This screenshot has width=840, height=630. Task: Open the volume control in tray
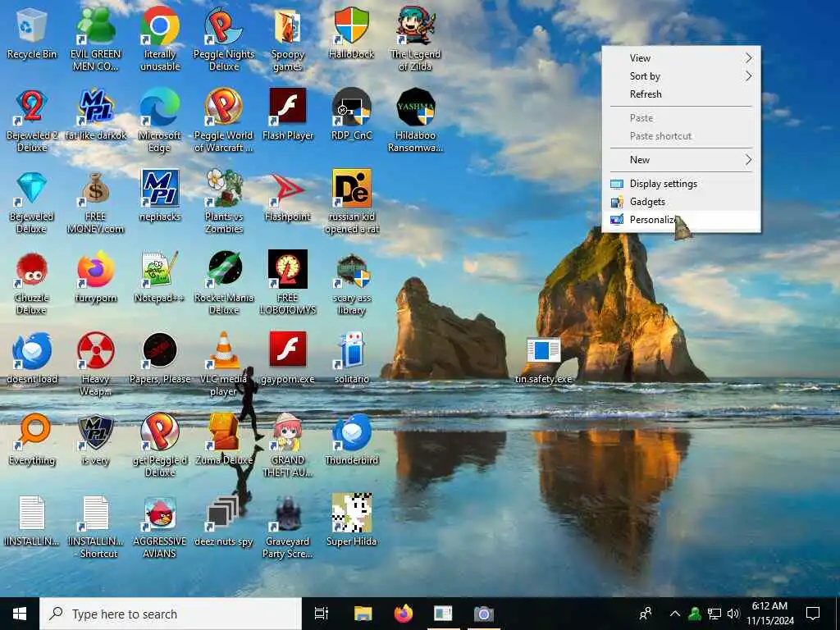pos(733,614)
